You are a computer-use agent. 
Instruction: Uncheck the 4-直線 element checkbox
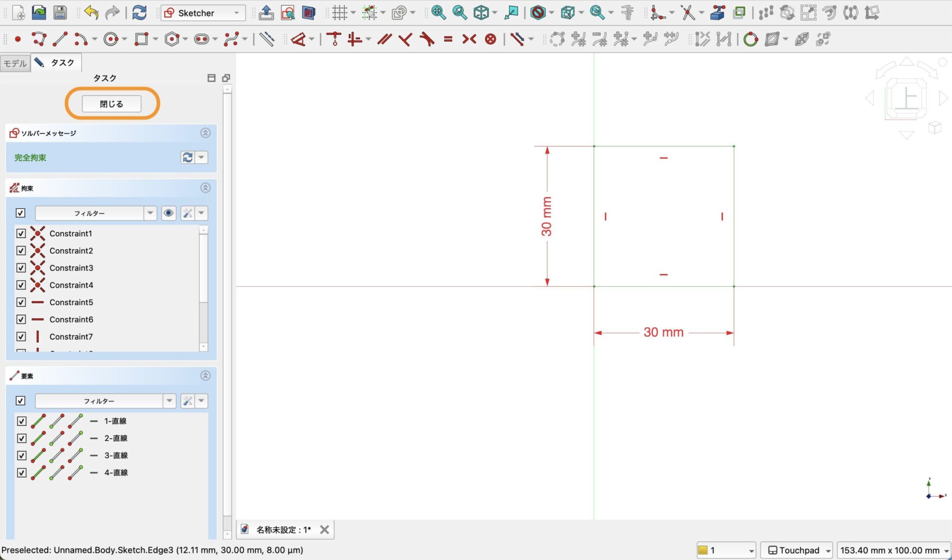click(22, 473)
